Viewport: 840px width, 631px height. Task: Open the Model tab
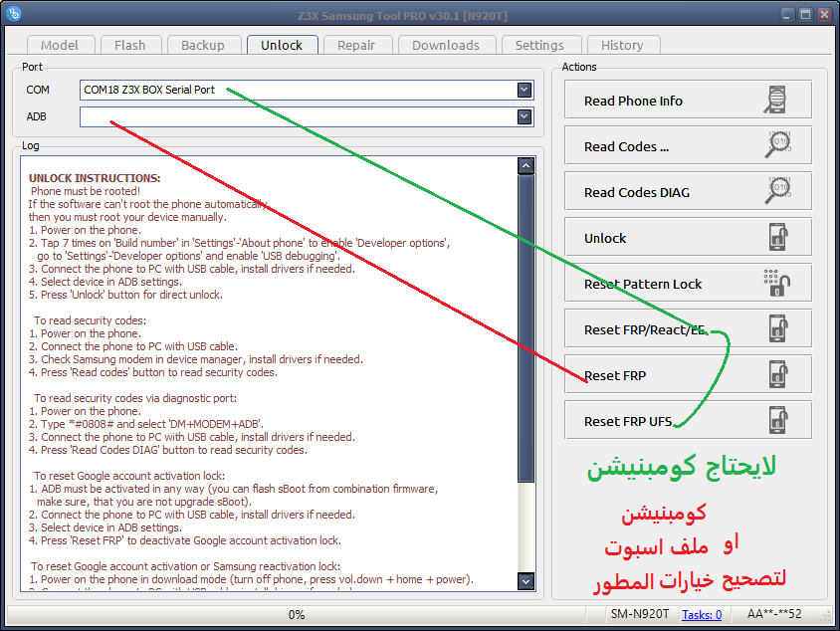tap(60, 45)
